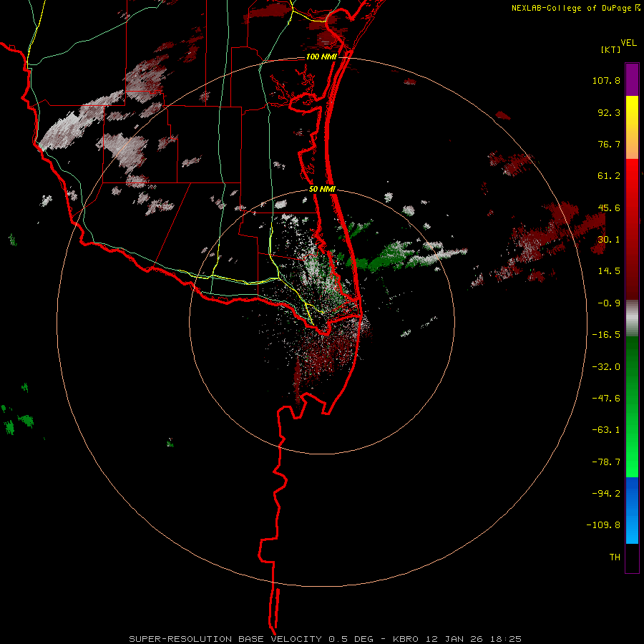Click the '50 NMI' range ring label
This screenshot has width=644, height=644.
[323, 190]
